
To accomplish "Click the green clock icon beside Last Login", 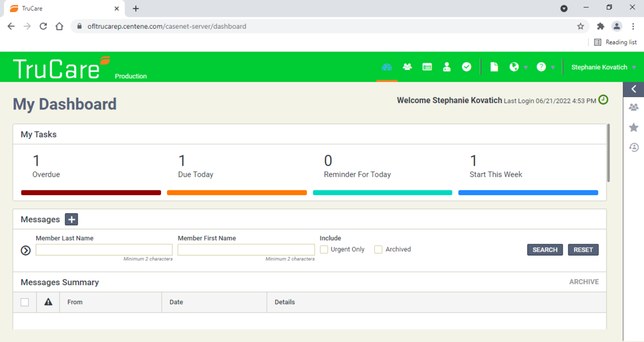I will 603,100.
